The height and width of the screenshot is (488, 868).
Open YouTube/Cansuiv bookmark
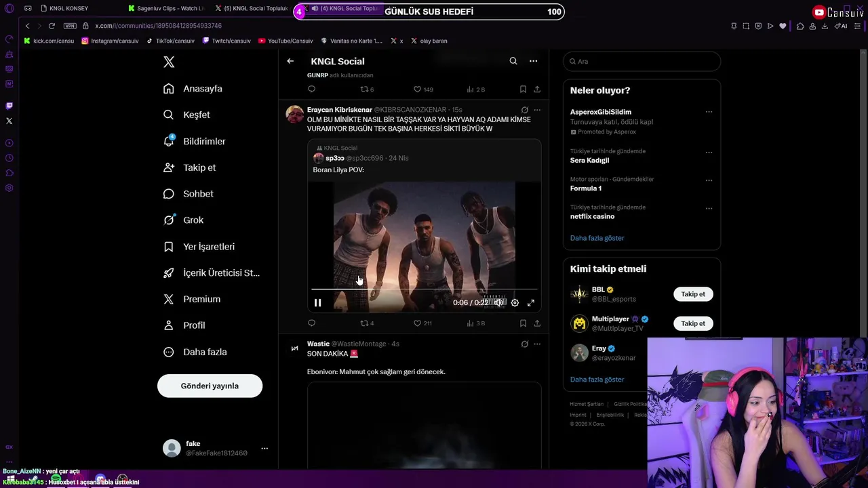(x=285, y=41)
